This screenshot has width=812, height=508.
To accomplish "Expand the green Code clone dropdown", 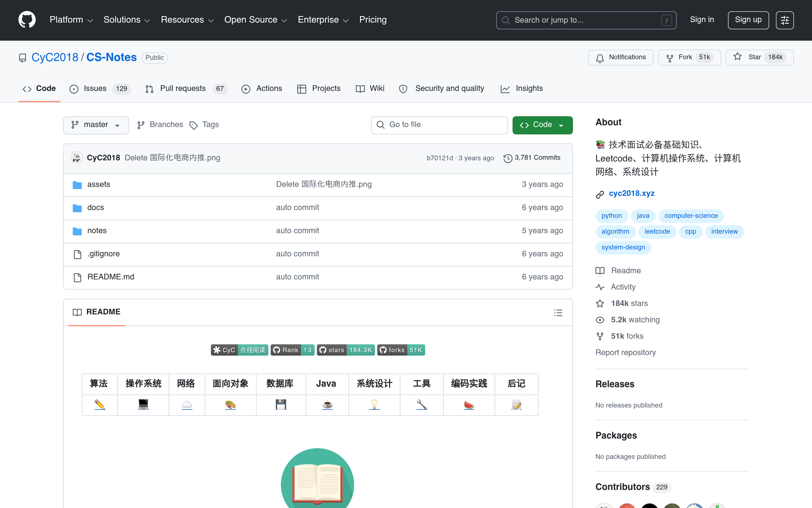I will pos(542,125).
